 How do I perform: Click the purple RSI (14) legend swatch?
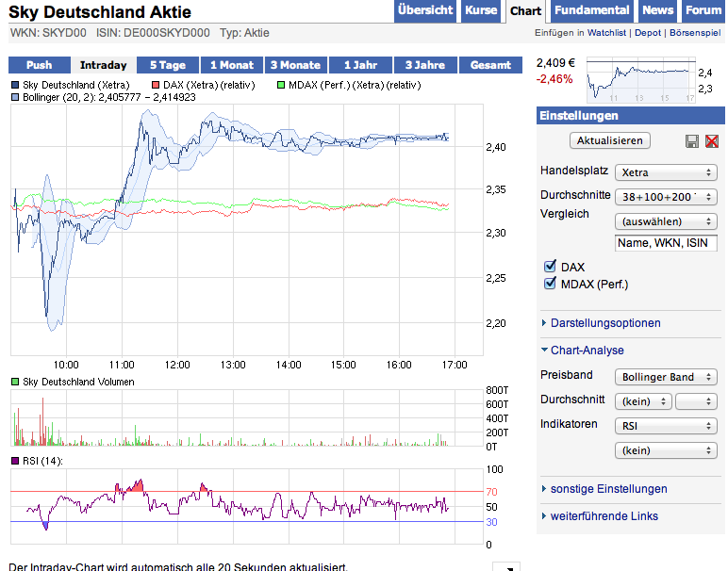tap(15, 461)
